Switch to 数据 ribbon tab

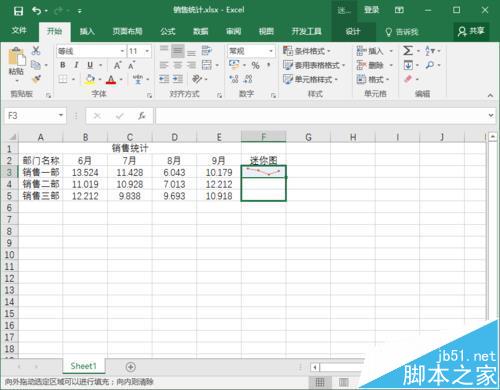pyautogui.click(x=201, y=32)
